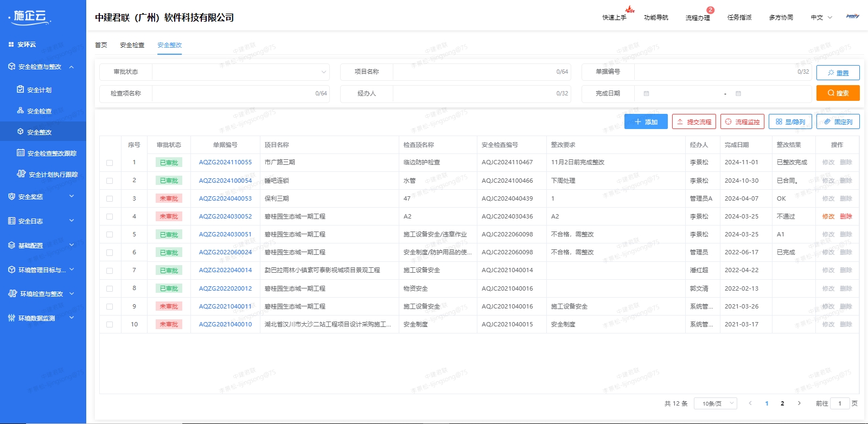Expand the 基础配置 menu chevron
Viewport: 868px width, 424px height.
[72, 245]
